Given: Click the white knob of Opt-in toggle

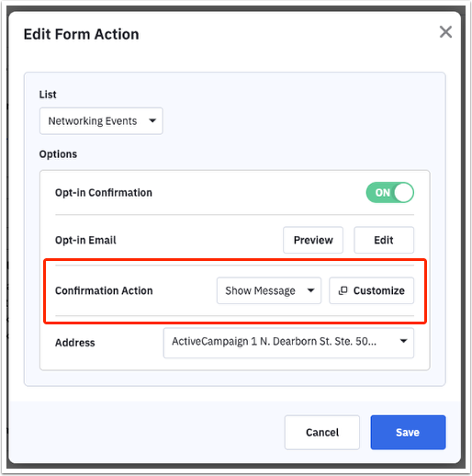Looking at the screenshot, I should tap(403, 193).
